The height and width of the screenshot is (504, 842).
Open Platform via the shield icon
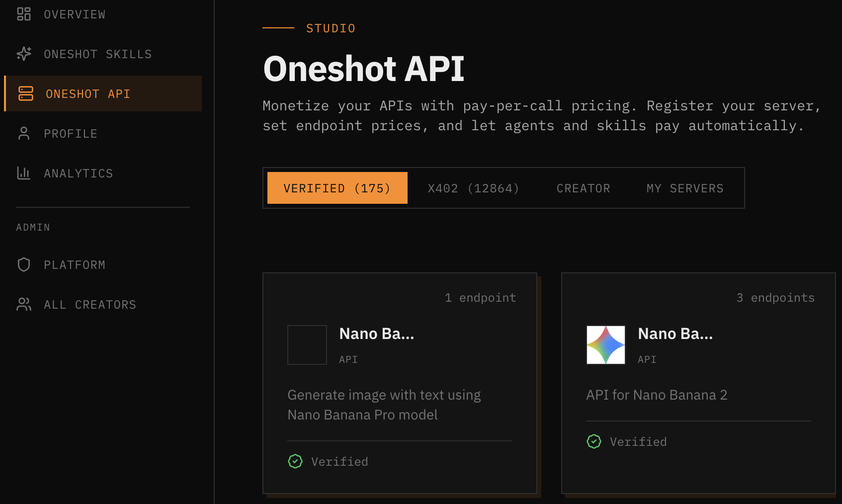[23, 264]
